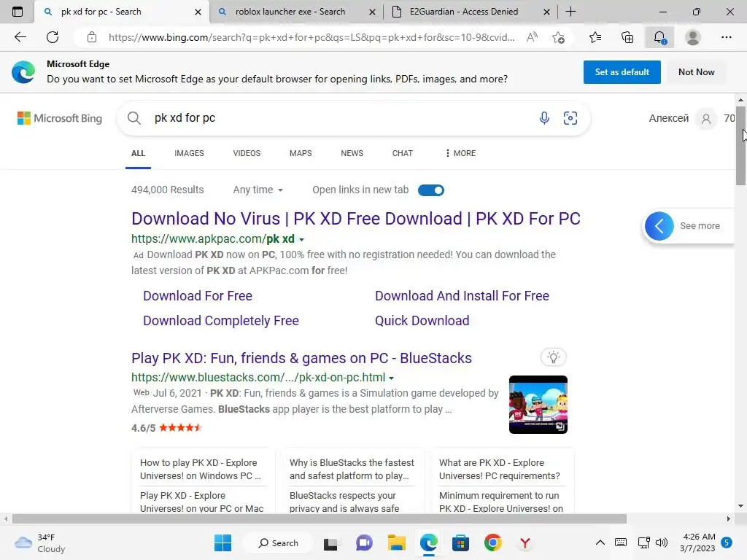Open File Explorer from the taskbar
The width and height of the screenshot is (747, 560).
point(396,542)
